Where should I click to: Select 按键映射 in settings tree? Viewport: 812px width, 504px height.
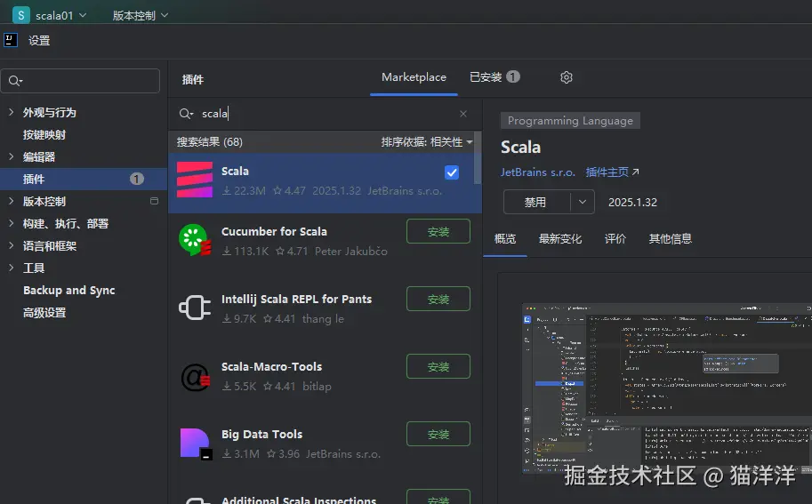coord(44,134)
